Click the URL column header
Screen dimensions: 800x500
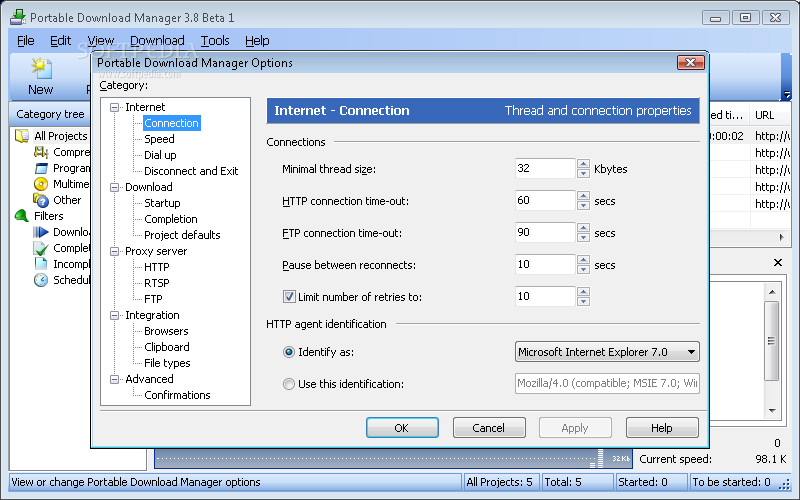click(769, 115)
